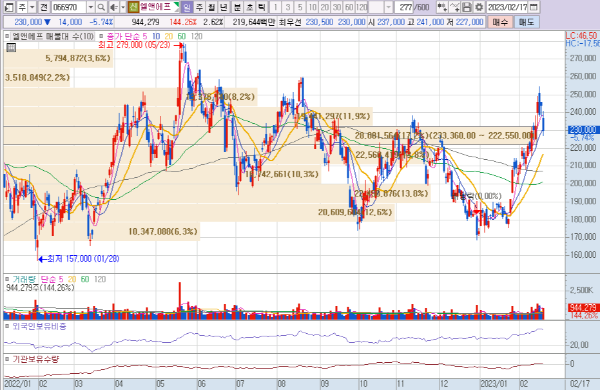600x390 pixels.
Task: Open the 주 market type dropdown arrow
Action: coord(32,7)
